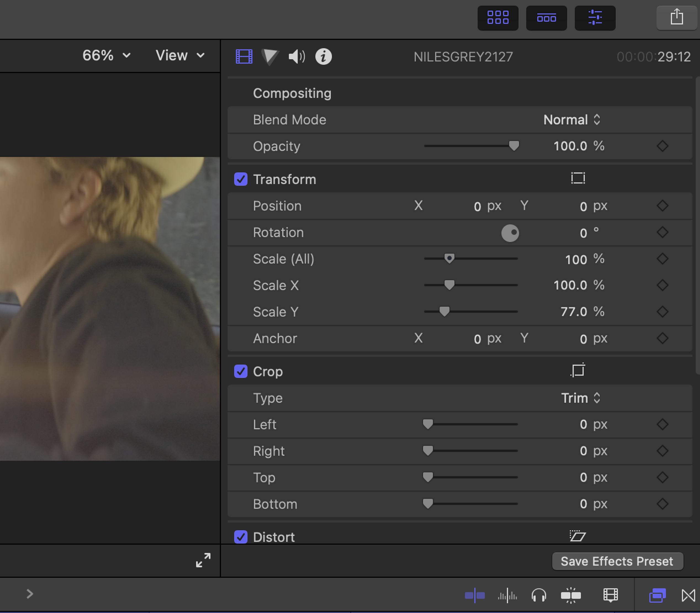Toggle video skimming
This screenshot has width=700, height=613.
[x=475, y=596]
